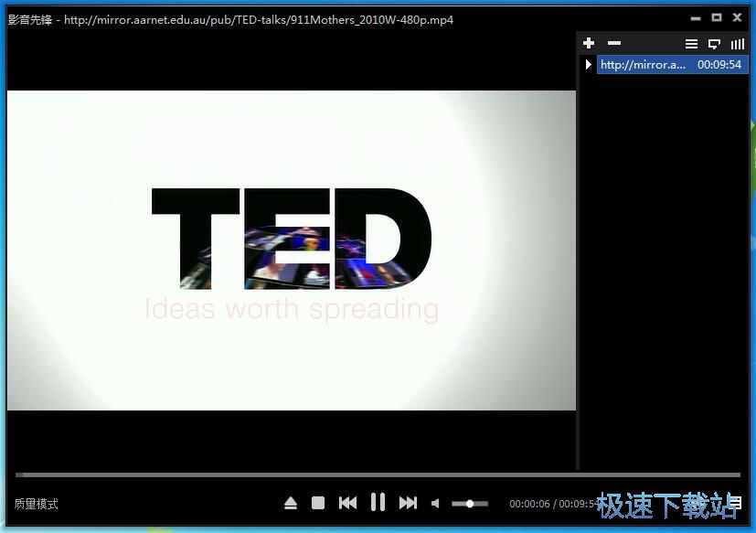This screenshot has width=756, height=533.
Task: Click the 影音先锋 title text
Action: tap(29, 19)
